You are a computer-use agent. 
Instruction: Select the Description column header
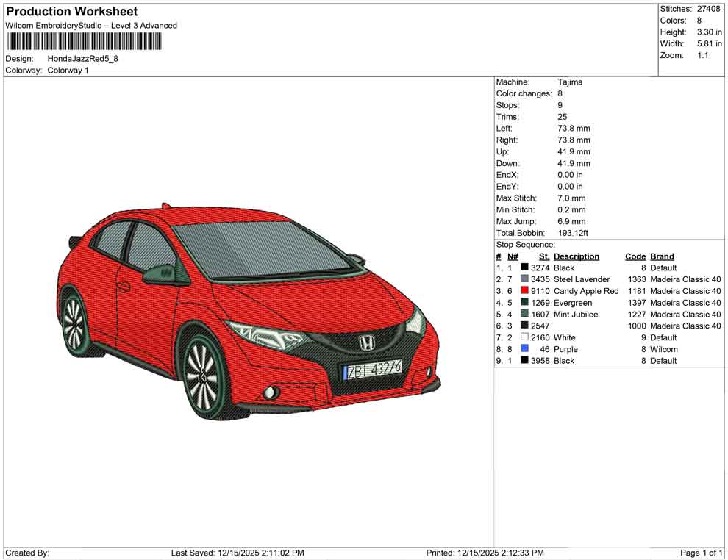coord(578,256)
